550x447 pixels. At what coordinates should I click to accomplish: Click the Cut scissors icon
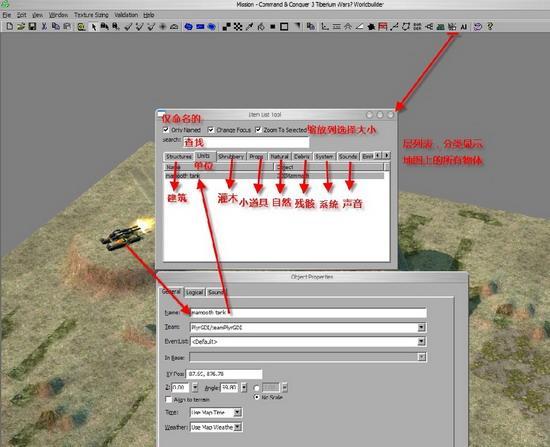coord(44,26)
